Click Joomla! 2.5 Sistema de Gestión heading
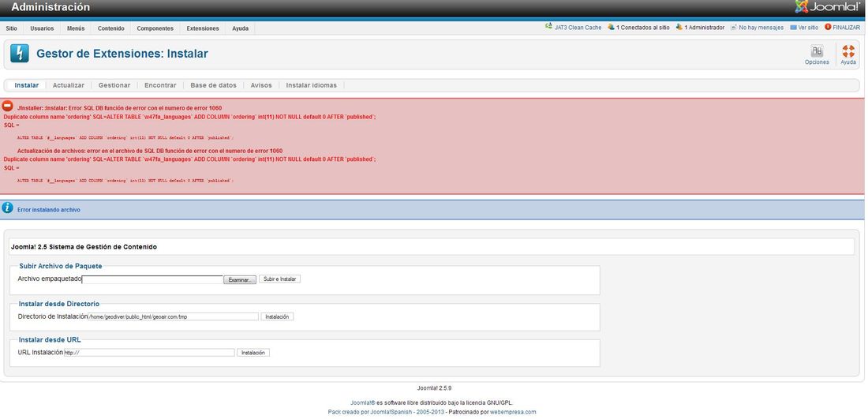The image size is (868, 419). click(x=84, y=247)
